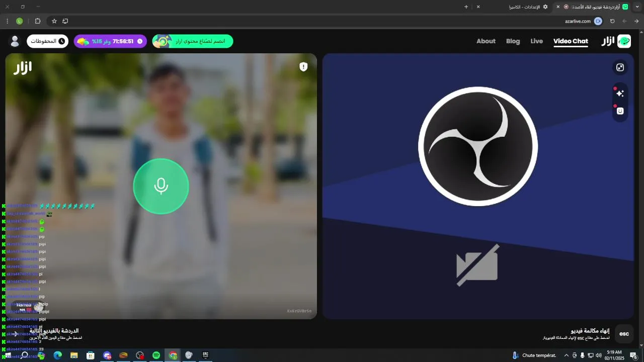Open the Chute températ. weather widget

534,355
